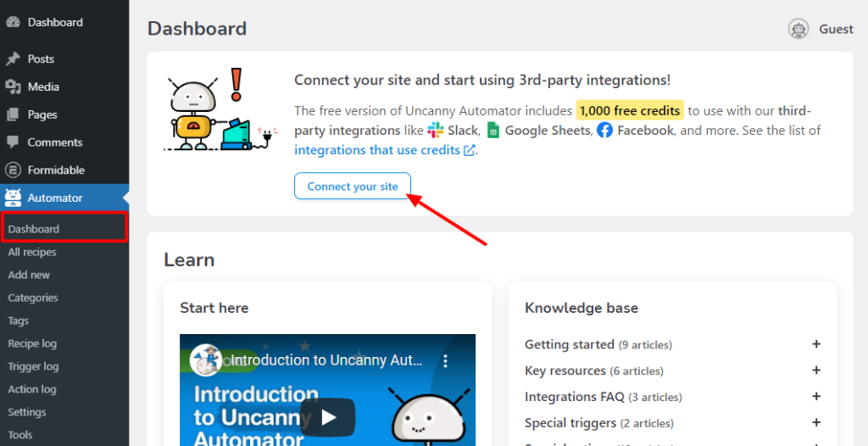Screen dimensions: 868x446
Task: Click the Special triggers label
Action: tap(570, 423)
